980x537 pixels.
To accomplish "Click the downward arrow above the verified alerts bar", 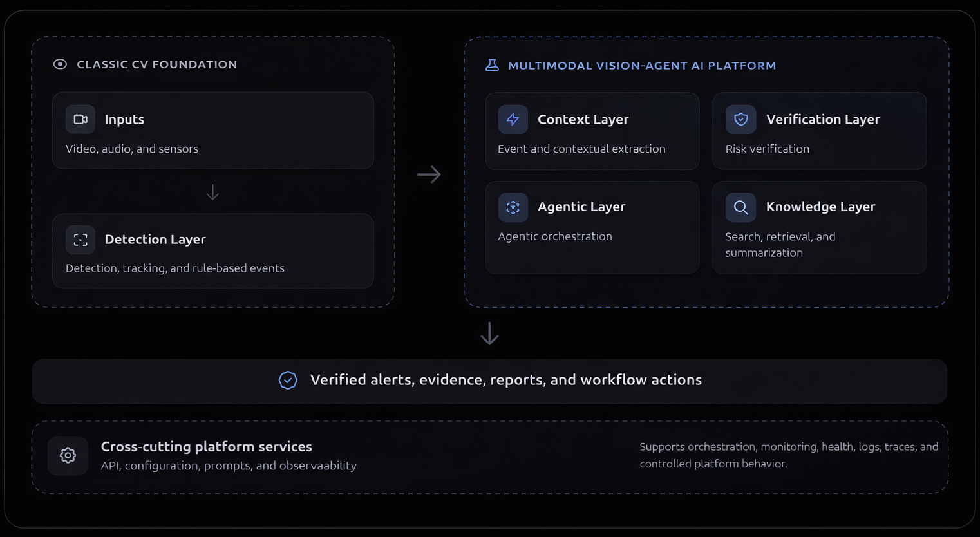I will pyautogui.click(x=489, y=333).
